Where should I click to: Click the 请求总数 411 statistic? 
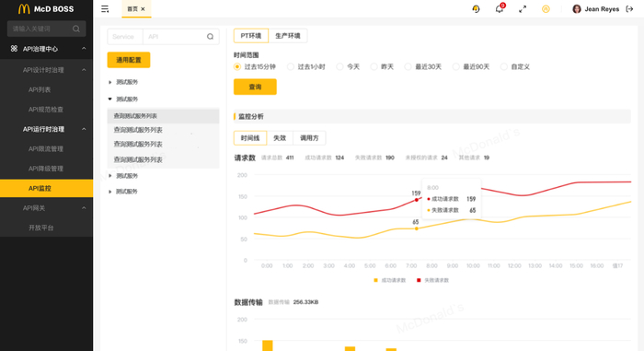(277, 158)
